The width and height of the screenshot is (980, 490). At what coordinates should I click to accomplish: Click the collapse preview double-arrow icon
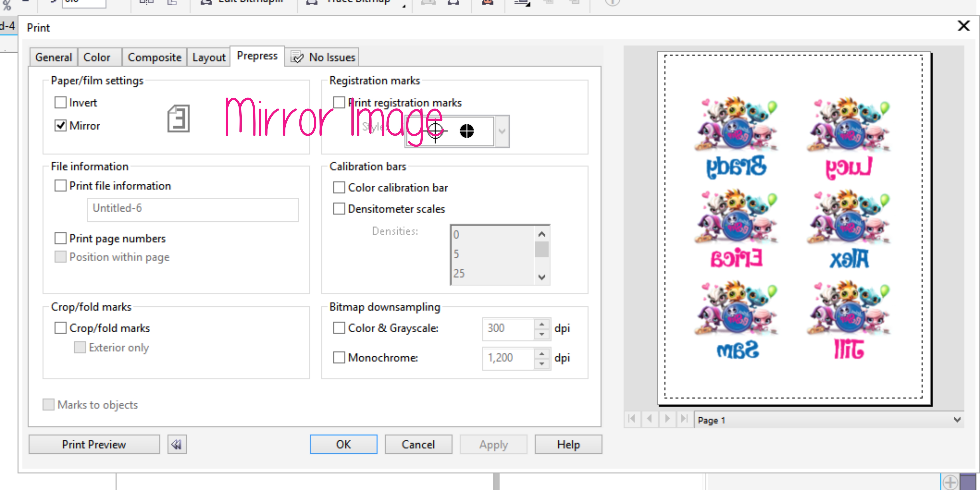(x=177, y=444)
